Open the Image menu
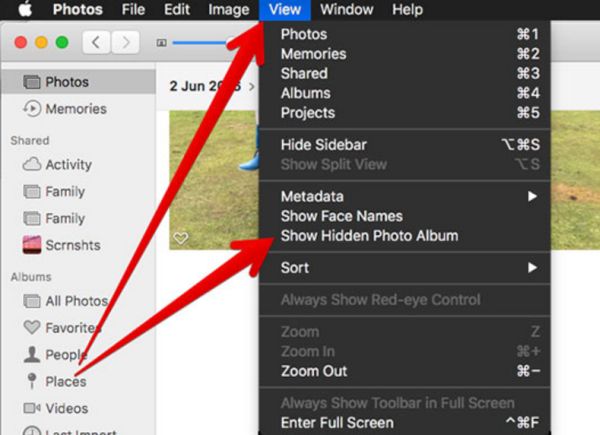The width and height of the screenshot is (600, 435). click(x=228, y=9)
